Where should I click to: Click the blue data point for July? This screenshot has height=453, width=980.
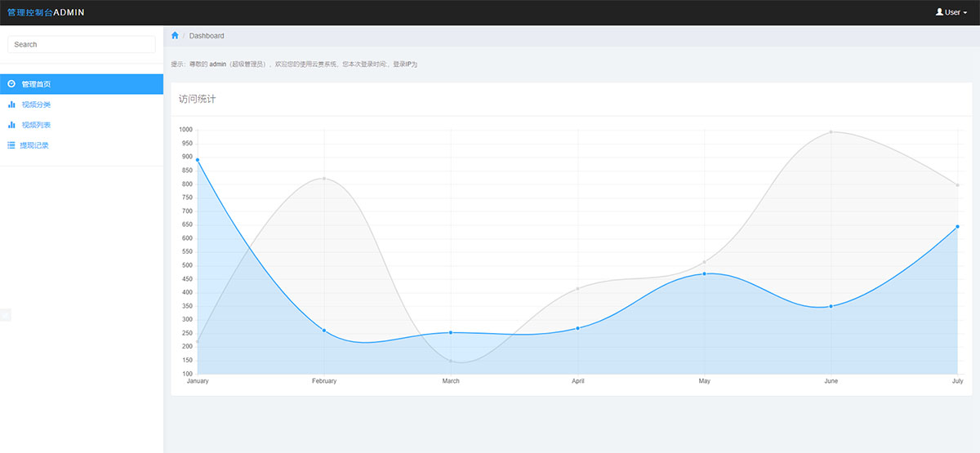pos(957,227)
